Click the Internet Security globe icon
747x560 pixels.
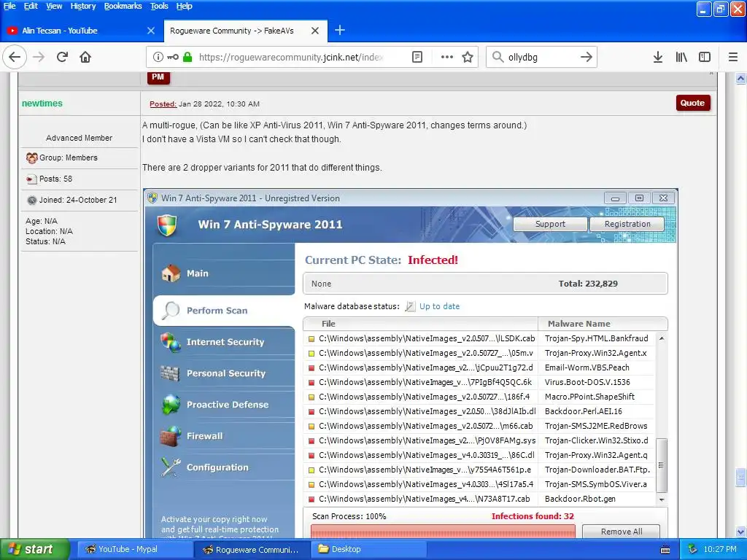click(x=171, y=342)
